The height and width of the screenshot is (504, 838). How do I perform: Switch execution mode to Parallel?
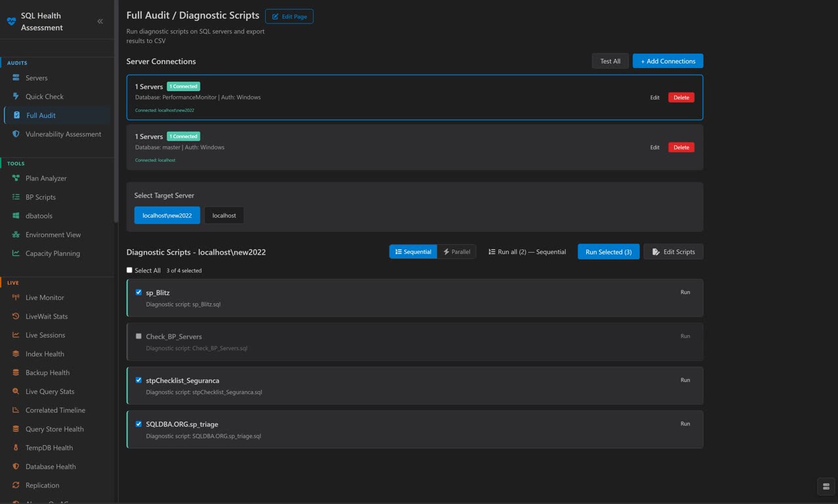[456, 251]
